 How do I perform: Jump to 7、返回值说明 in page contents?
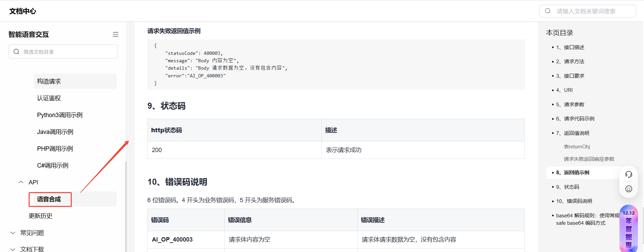(573, 133)
